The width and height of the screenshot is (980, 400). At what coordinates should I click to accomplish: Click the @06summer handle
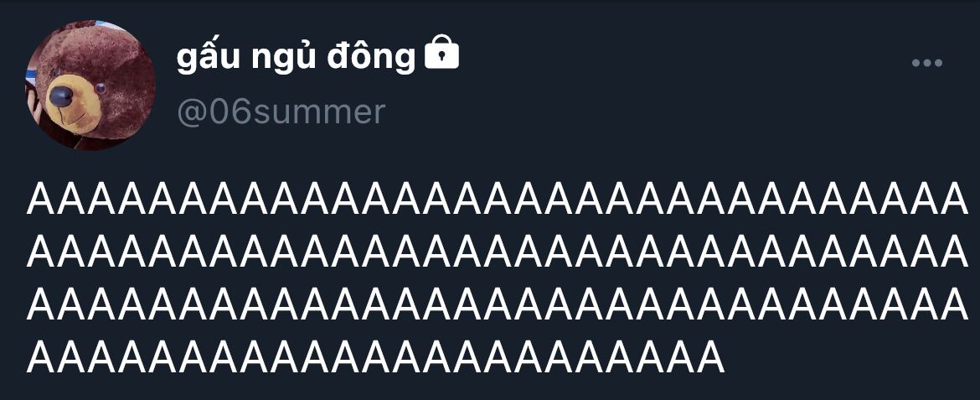(281, 112)
